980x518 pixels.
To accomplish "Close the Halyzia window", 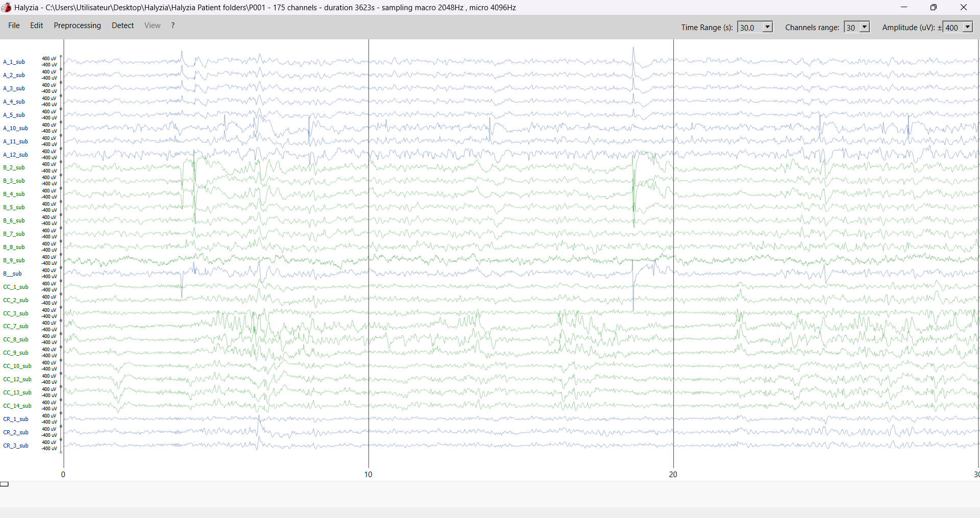I will coord(963,7).
